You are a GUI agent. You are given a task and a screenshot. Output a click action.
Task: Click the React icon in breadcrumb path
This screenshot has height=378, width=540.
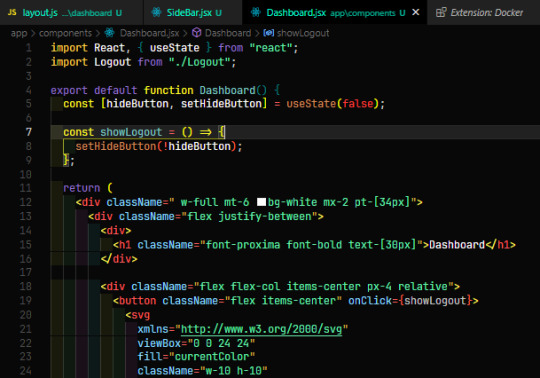[x=110, y=33]
